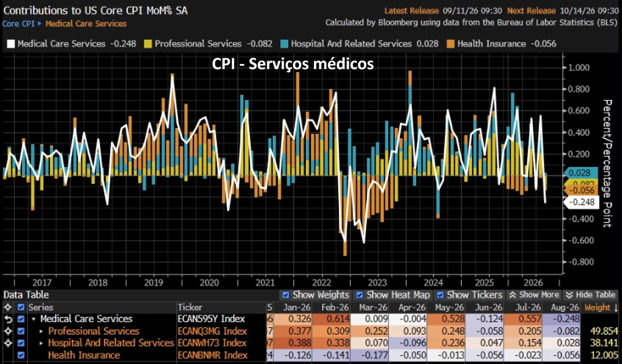Click the Health Insurance series name in the table
The height and width of the screenshot is (364, 622).
click(x=84, y=355)
